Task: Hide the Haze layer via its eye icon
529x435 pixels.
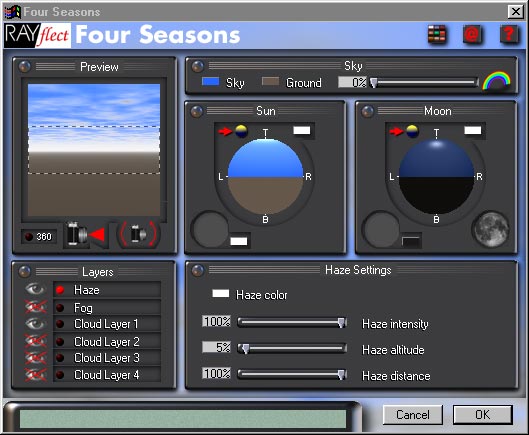Action: pyautogui.click(x=35, y=289)
